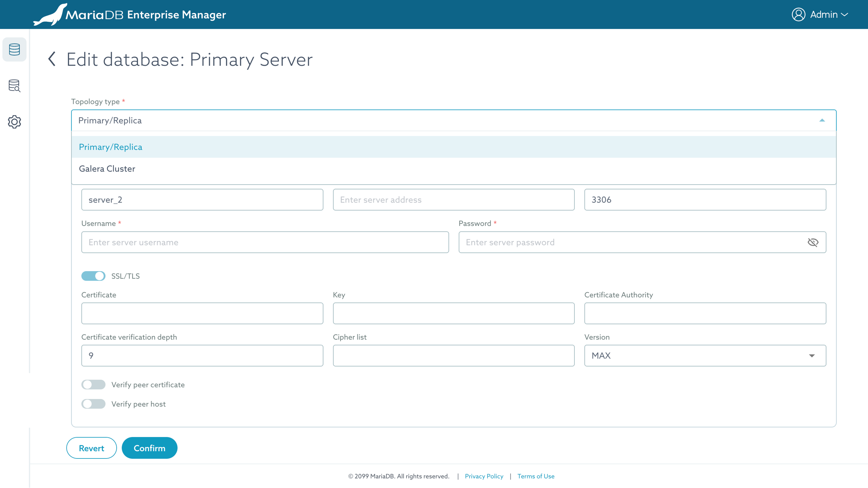Open the settings gear icon
The width and height of the screenshot is (868, 488).
point(14,121)
